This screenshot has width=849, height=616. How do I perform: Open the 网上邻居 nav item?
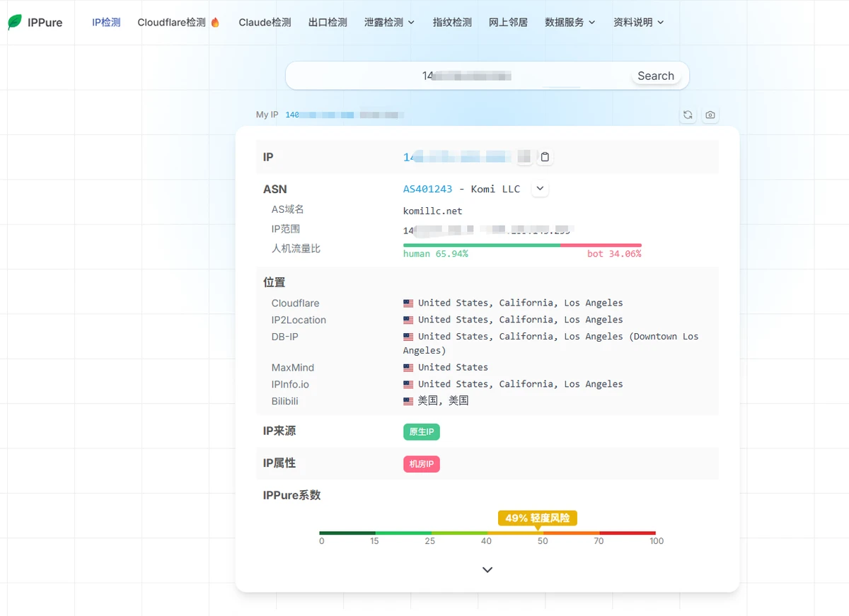(508, 23)
